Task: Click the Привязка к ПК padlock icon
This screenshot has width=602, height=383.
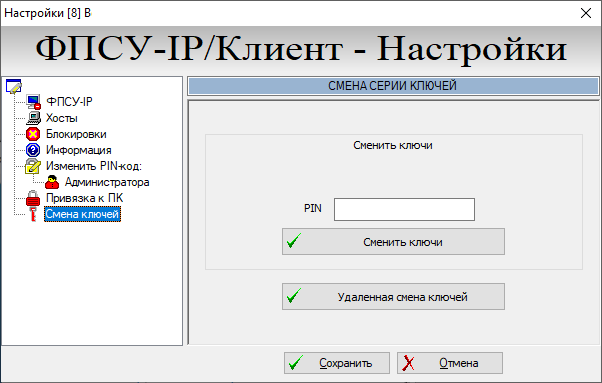Action: tap(33, 198)
